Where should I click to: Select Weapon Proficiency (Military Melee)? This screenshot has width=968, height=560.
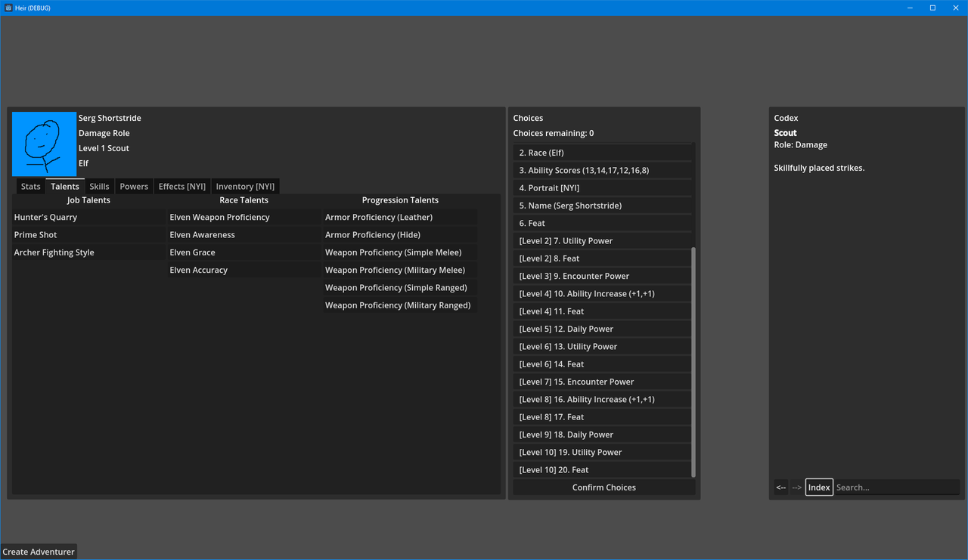click(400, 270)
